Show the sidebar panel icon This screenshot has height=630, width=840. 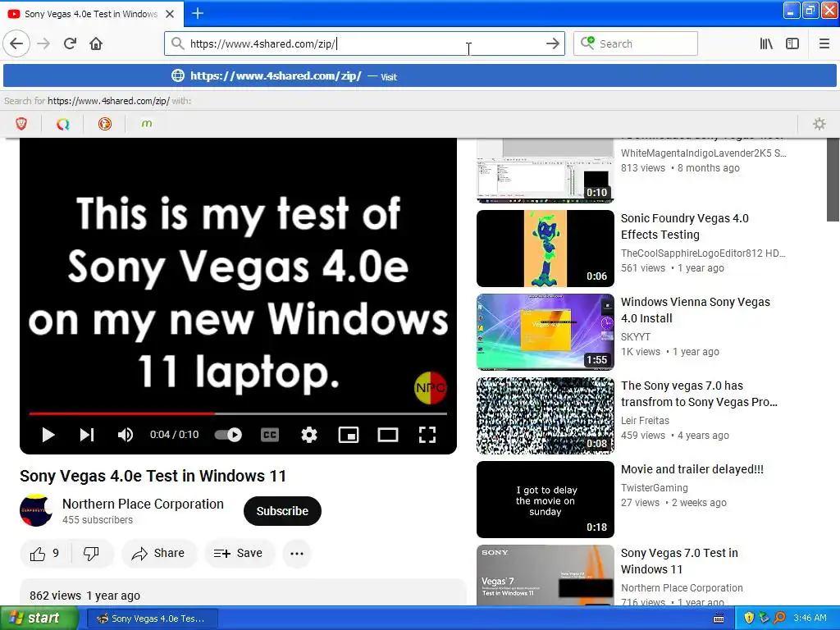pos(792,43)
